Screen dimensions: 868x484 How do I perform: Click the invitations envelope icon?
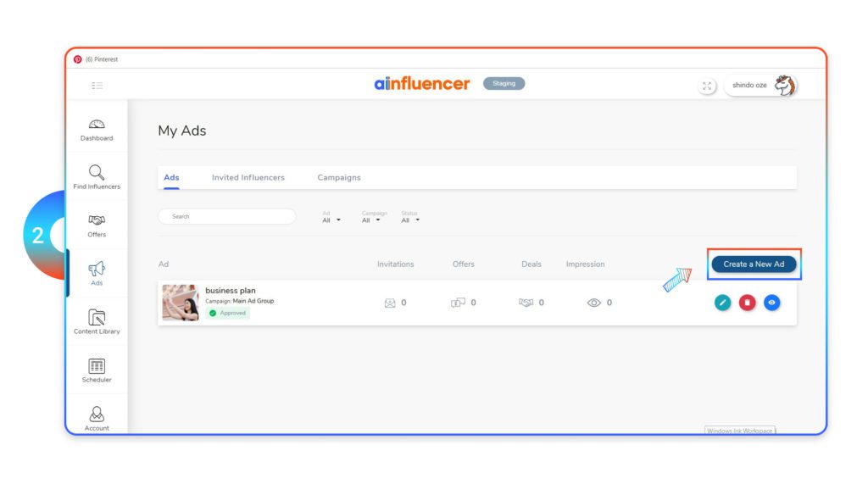[390, 303]
